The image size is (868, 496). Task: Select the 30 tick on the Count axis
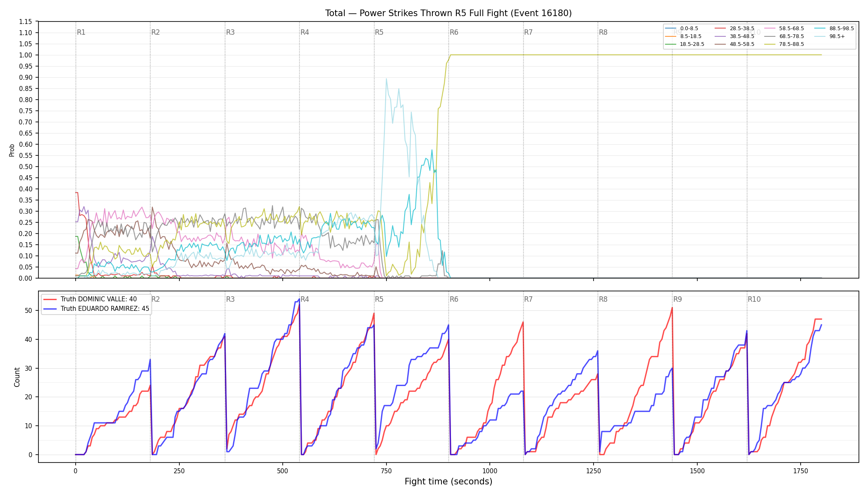click(x=29, y=368)
